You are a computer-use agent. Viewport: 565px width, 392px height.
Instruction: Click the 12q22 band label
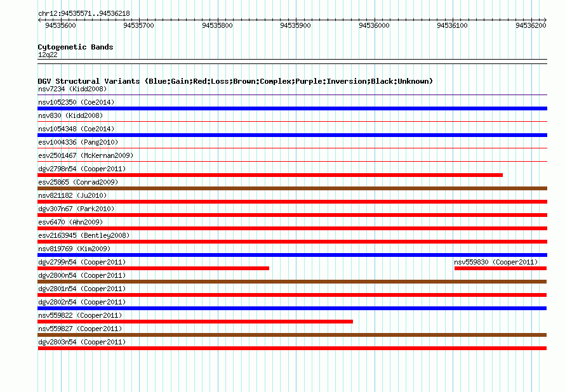point(48,55)
